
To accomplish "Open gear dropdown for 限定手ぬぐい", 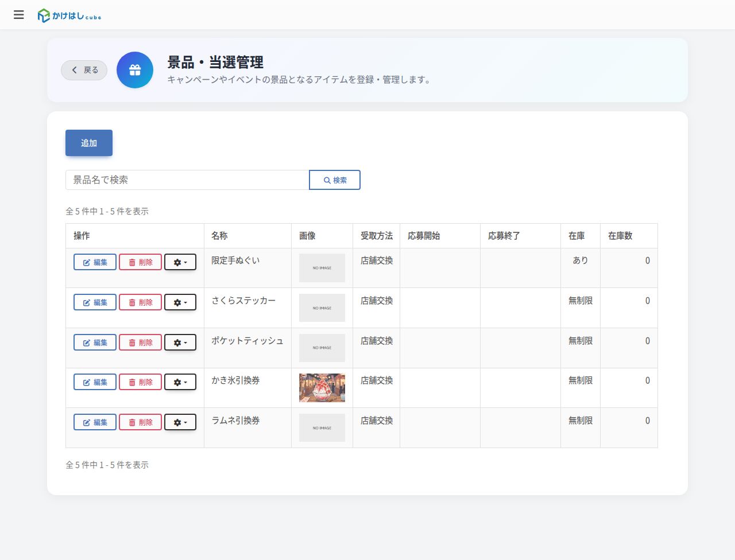I will click(180, 262).
